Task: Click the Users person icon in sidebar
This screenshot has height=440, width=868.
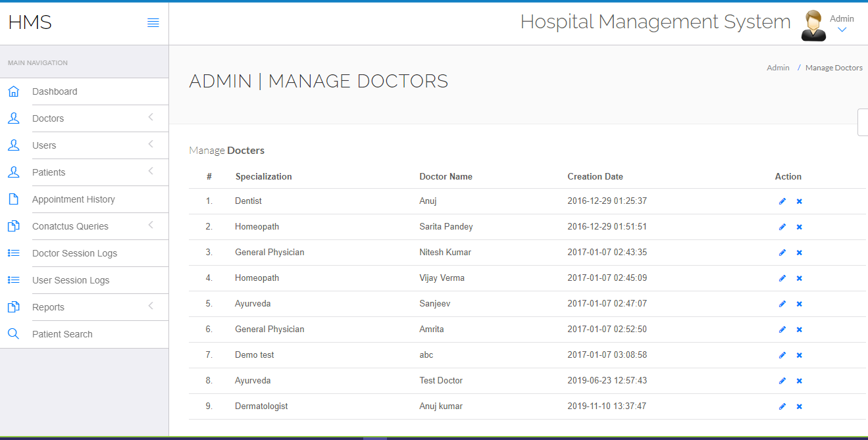Action: (x=13, y=145)
